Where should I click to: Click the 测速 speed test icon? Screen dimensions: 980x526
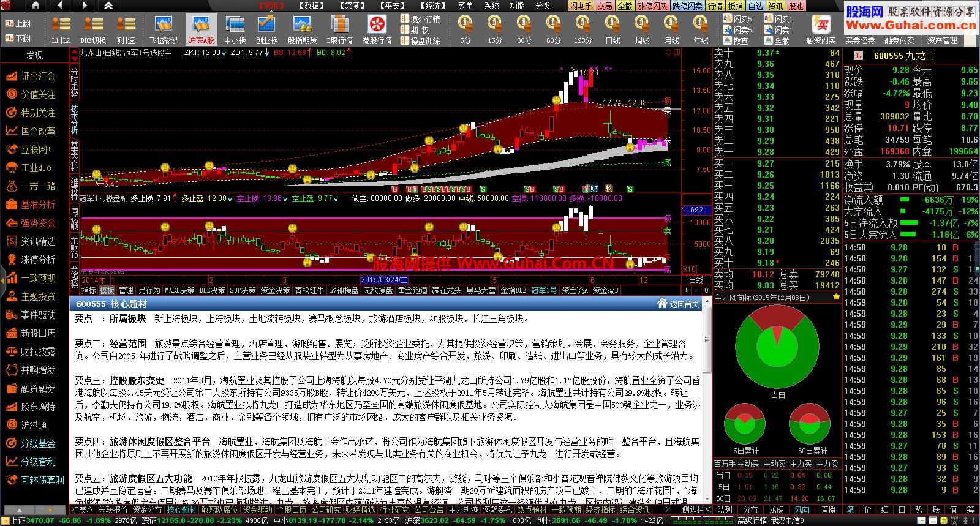pos(126,29)
